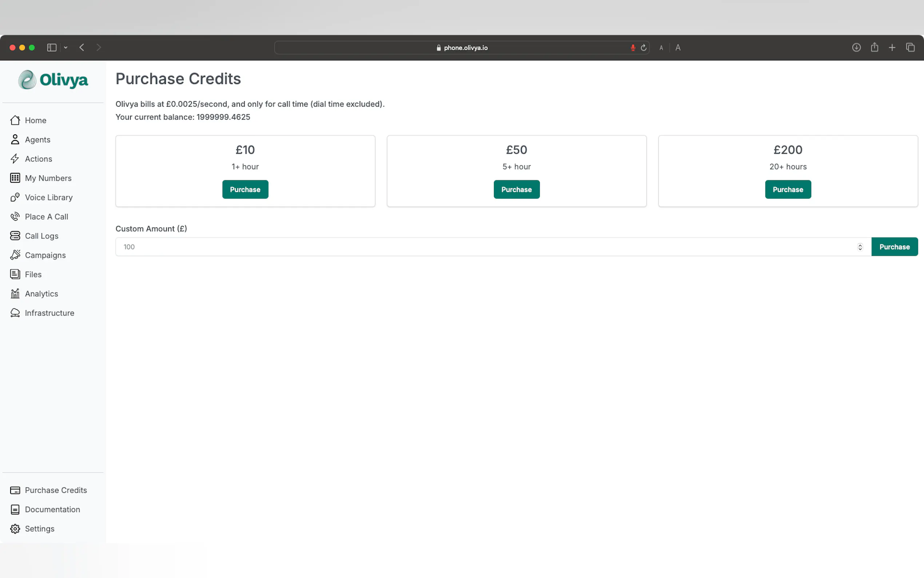The image size is (924, 578).
Task: Open Agents via its person icon
Action: pos(15,139)
